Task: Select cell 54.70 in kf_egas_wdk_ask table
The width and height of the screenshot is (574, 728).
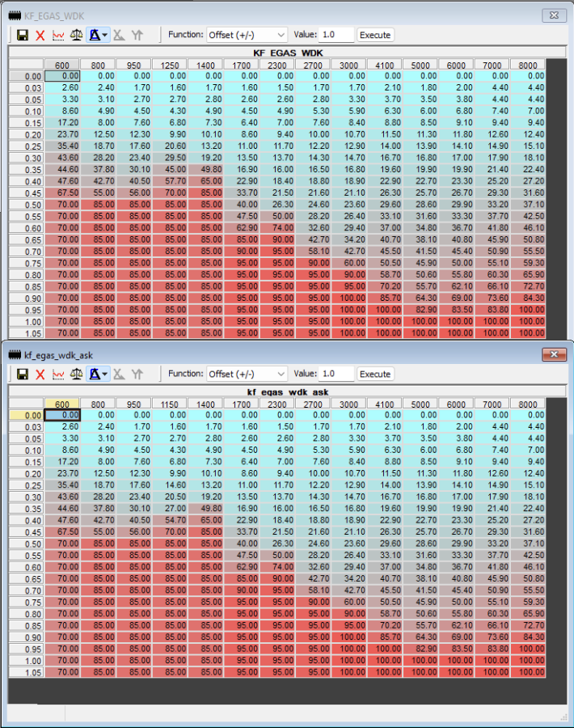Action: 170,520
